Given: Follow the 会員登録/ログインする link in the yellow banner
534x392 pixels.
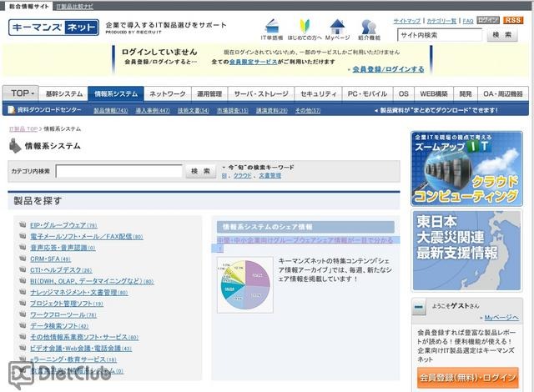Looking at the screenshot, I should pos(388,69).
